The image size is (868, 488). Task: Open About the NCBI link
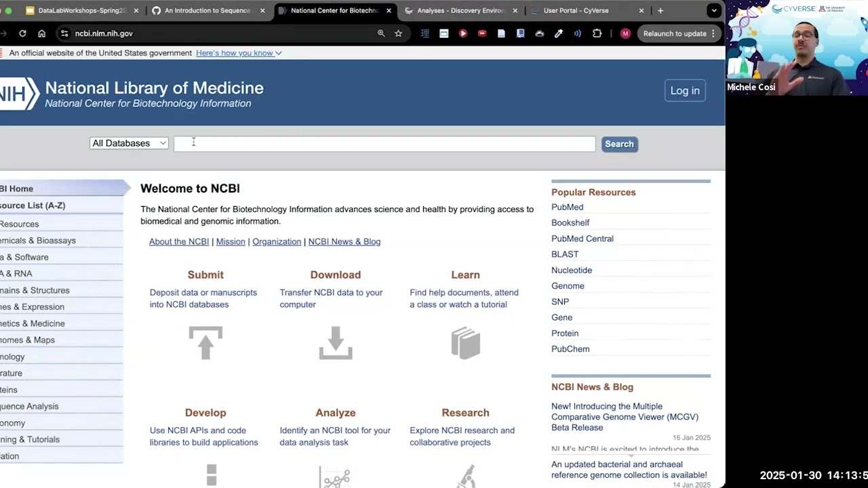pyautogui.click(x=179, y=241)
